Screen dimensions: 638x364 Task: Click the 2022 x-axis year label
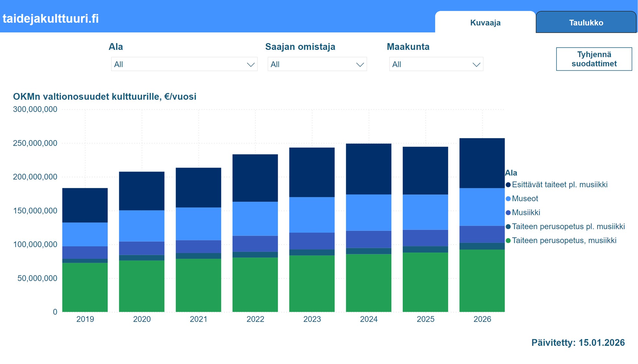(x=255, y=319)
